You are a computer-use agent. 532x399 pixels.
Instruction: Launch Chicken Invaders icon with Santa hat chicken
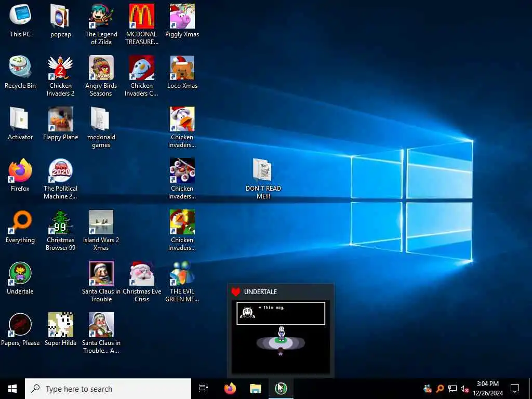[x=182, y=128]
